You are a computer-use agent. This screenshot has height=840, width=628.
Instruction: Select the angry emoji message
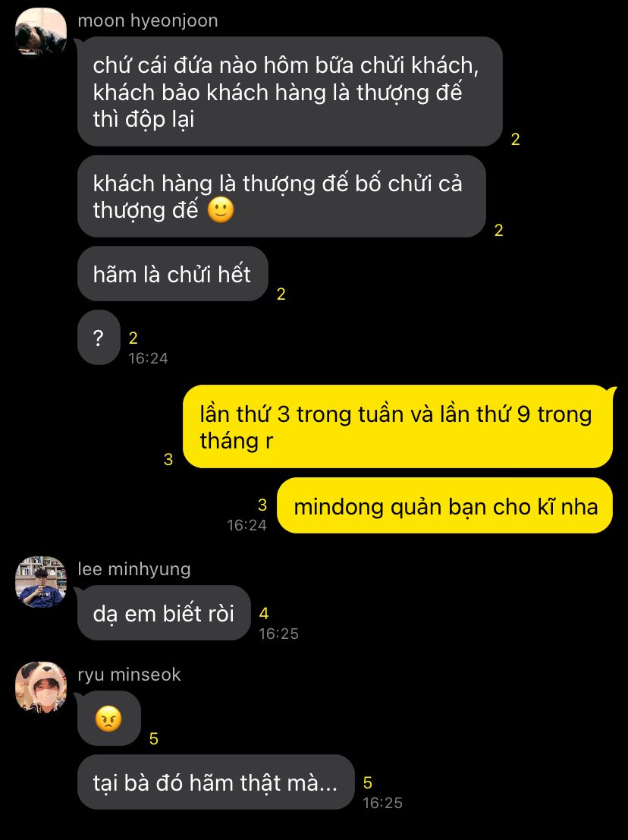click(x=109, y=719)
